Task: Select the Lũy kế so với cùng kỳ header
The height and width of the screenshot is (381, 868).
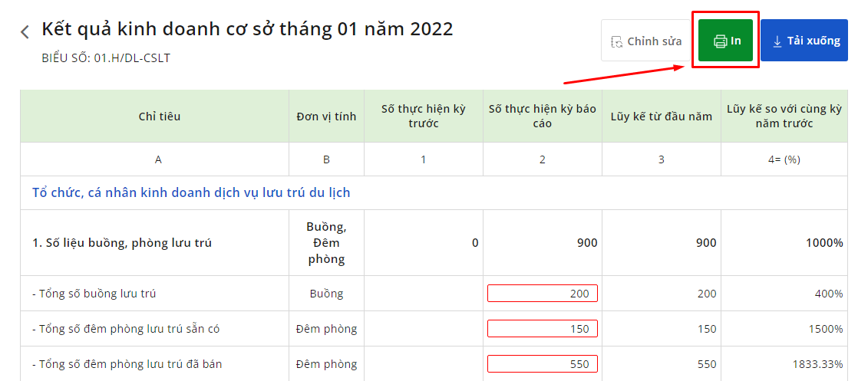Action: pos(784,116)
